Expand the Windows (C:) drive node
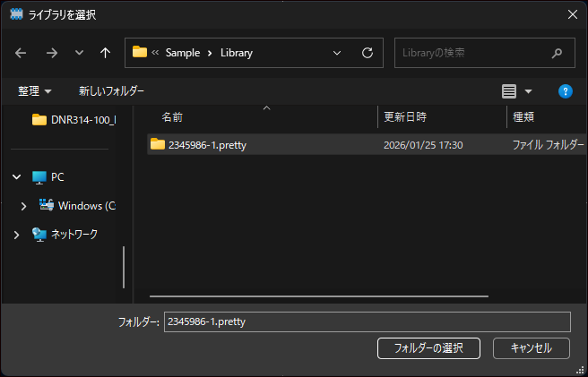588x377 pixels. [x=24, y=206]
